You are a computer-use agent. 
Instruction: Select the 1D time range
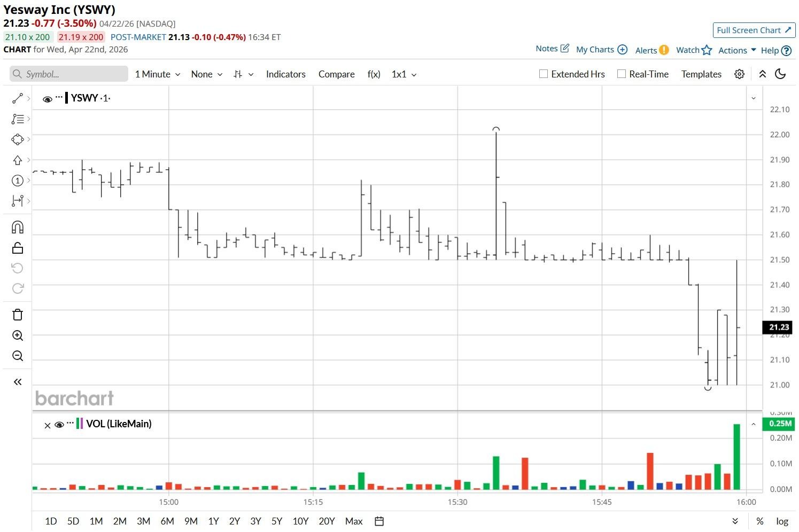coord(51,521)
